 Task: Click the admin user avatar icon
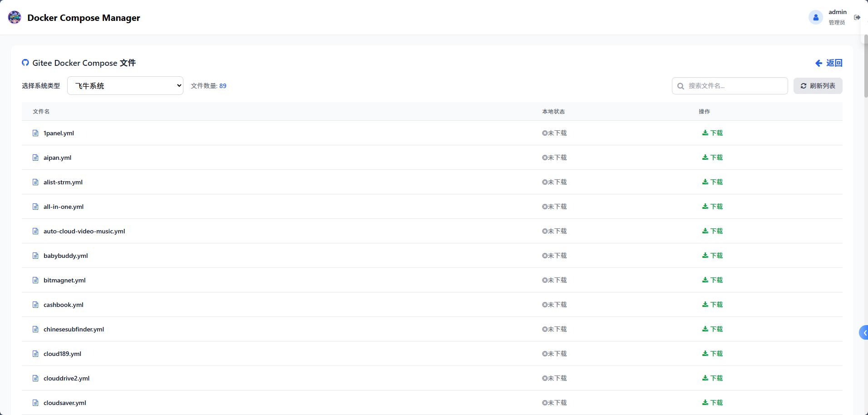pos(815,17)
